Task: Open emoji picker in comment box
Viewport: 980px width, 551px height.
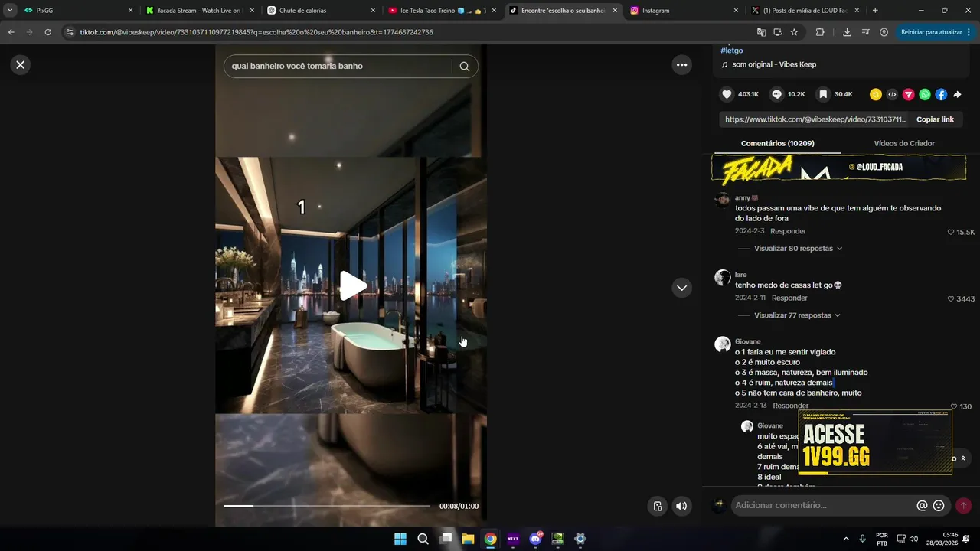Action: [939, 506]
